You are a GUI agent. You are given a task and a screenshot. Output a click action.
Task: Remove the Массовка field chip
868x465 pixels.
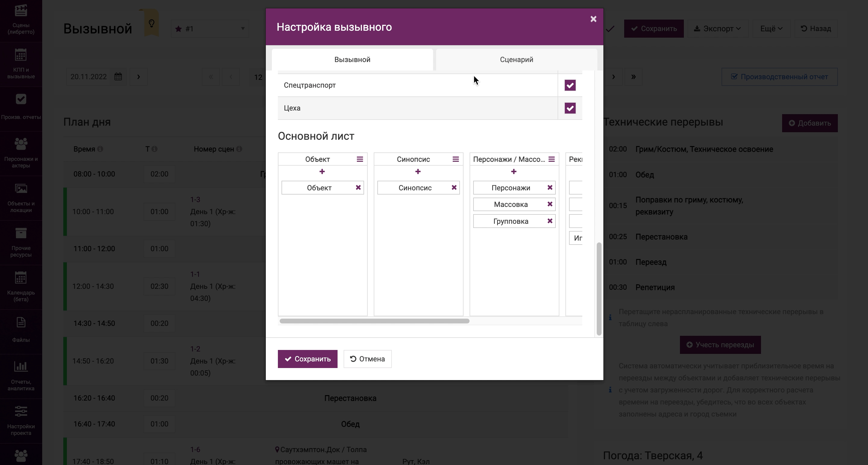(550, 204)
